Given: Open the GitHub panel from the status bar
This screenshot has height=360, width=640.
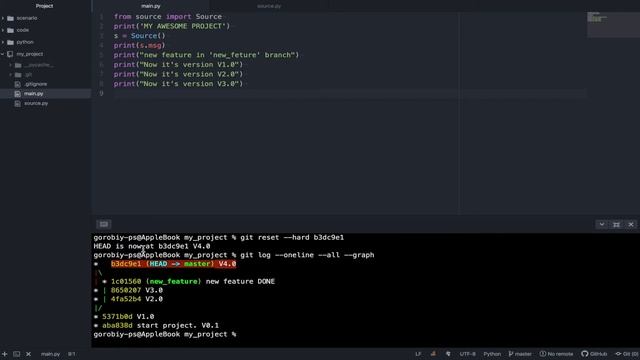Looking at the screenshot, I should 594,354.
